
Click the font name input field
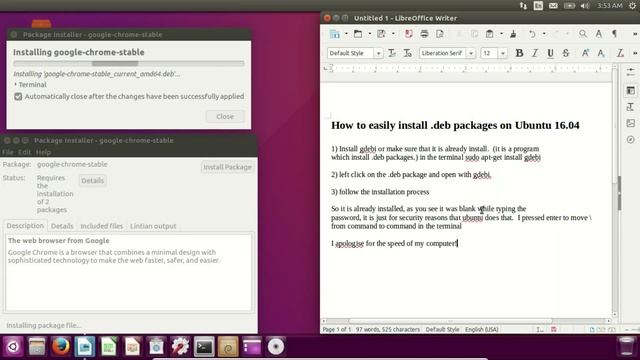pos(443,53)
